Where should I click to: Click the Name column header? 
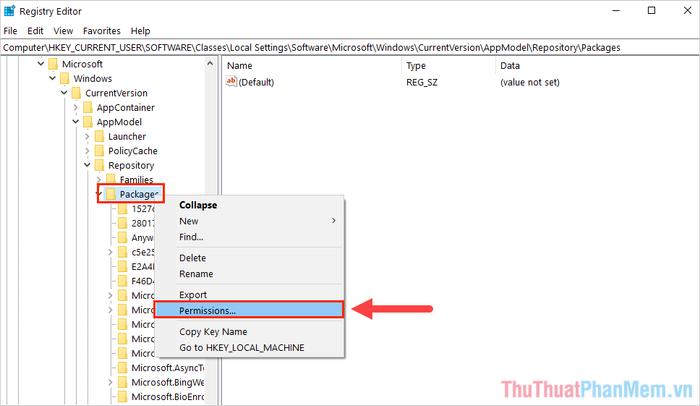[x=312, y=66]
